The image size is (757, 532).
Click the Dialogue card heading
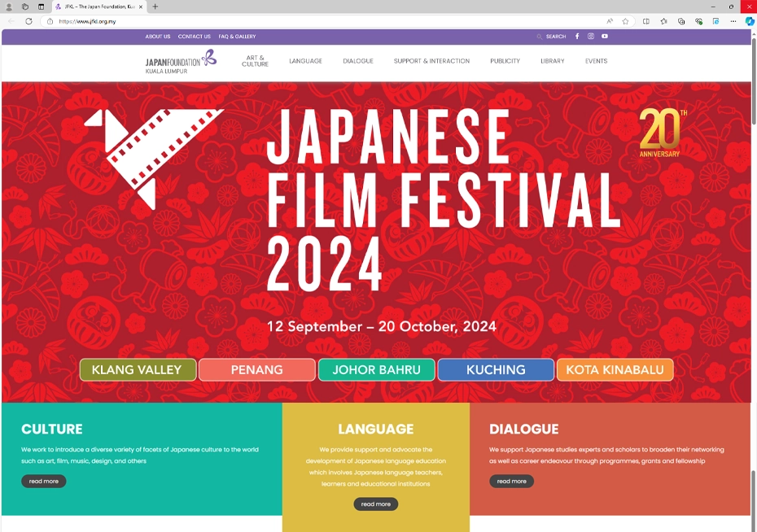pyautogui.click(x=524, y=429)
